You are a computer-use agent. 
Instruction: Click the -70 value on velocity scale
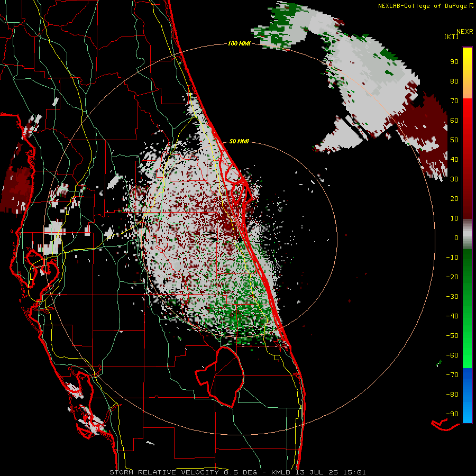pyautogui.click(x=452, y=375)
